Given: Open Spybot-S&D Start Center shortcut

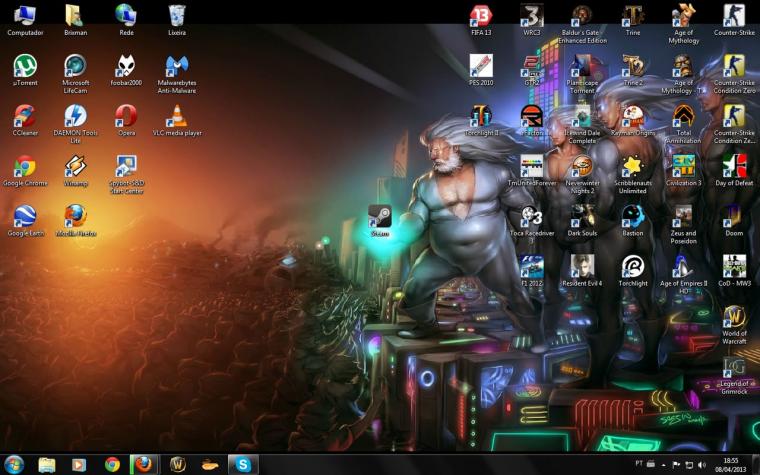Looking at the screenshot, I should 126,174.
